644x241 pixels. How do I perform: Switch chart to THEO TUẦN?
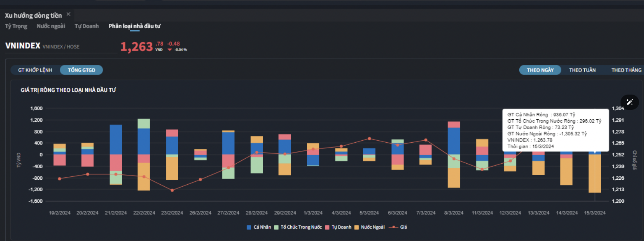(582, 70)
